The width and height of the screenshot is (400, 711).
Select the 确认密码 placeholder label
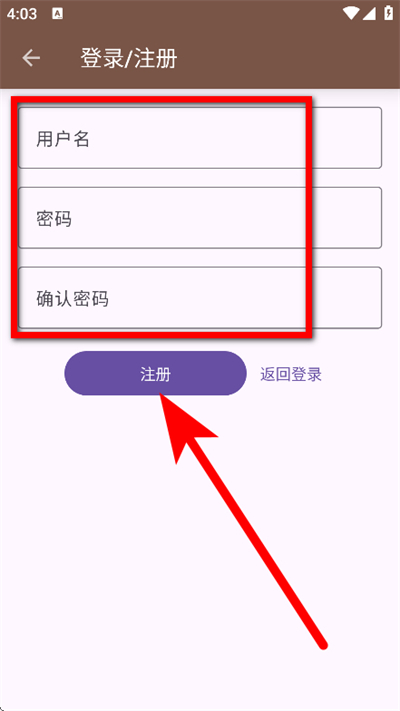72,299
